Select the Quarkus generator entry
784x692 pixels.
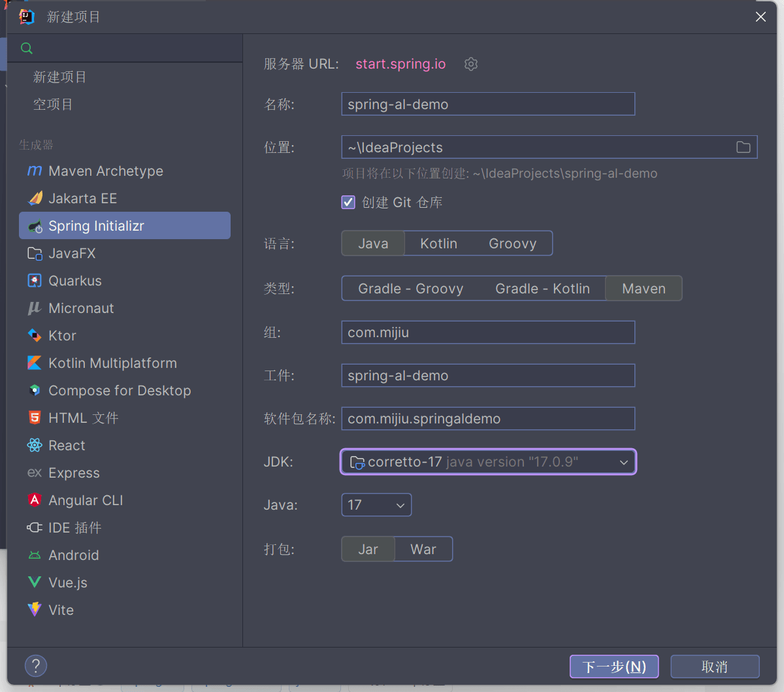[124, 281]
